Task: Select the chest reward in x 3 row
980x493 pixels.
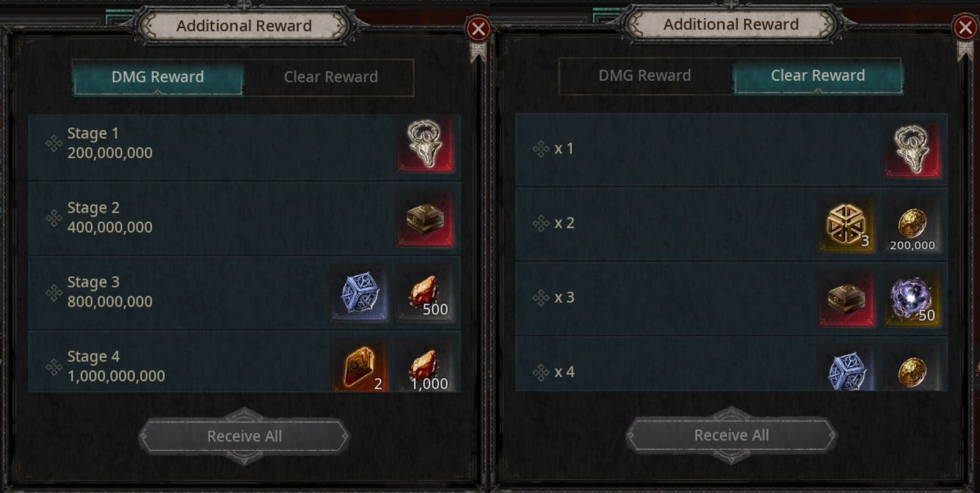Action: (x=847, y=298)
